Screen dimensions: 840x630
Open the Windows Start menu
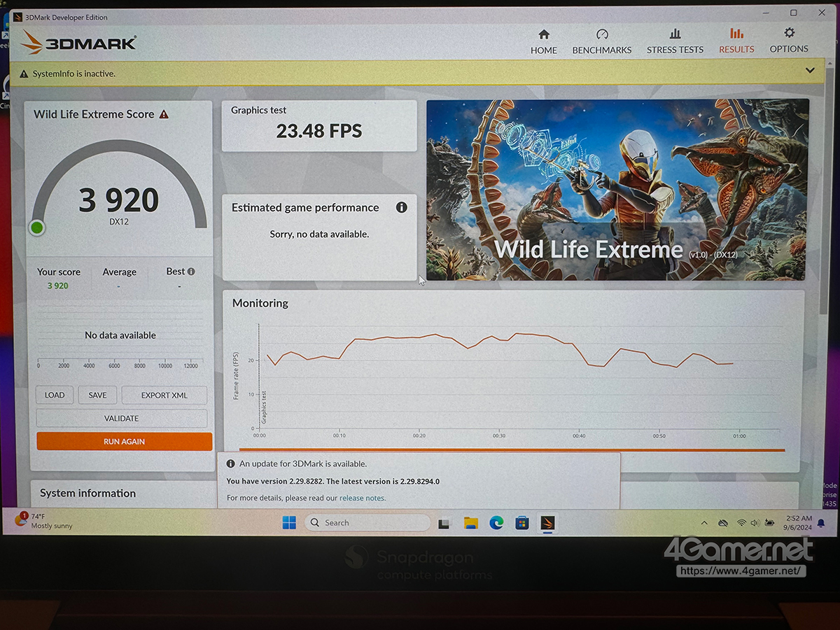click(289, 522)
